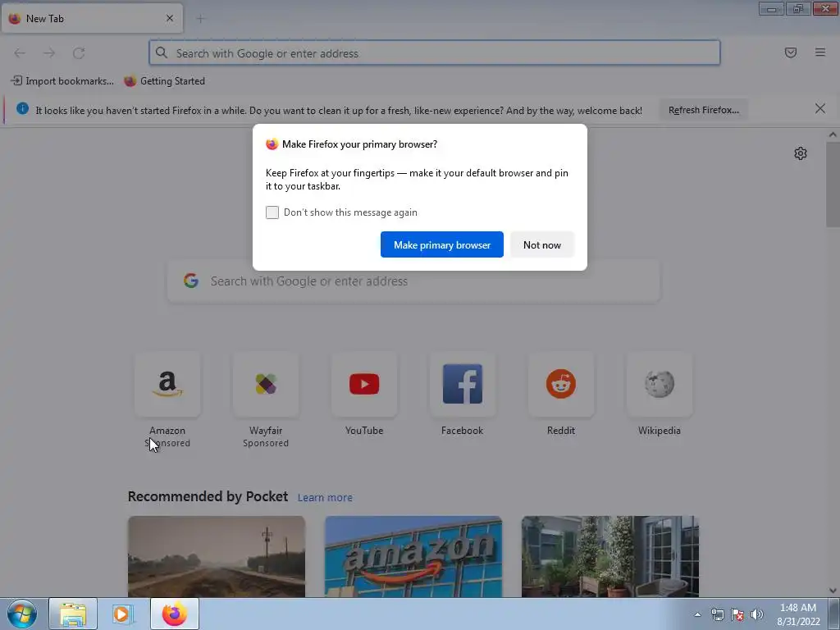Reload the current page
The height and width of the screenshot is (630, 840).
click(x=79, y=53)
